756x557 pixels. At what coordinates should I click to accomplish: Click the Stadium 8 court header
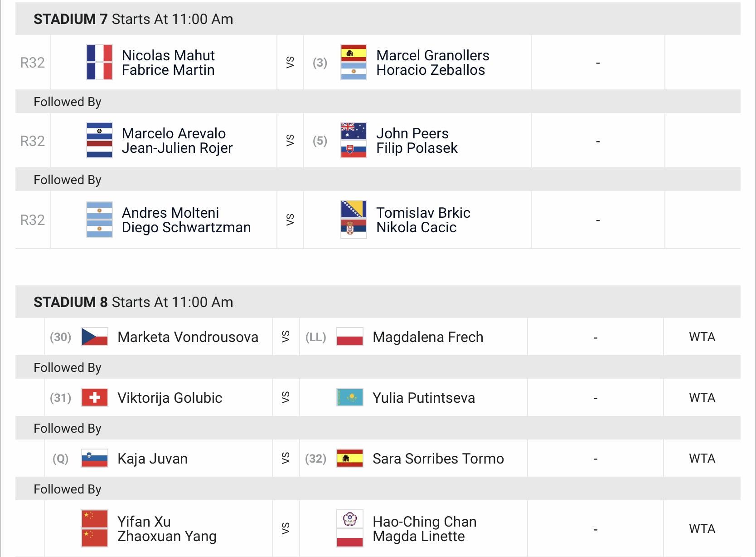click(378, 302)
